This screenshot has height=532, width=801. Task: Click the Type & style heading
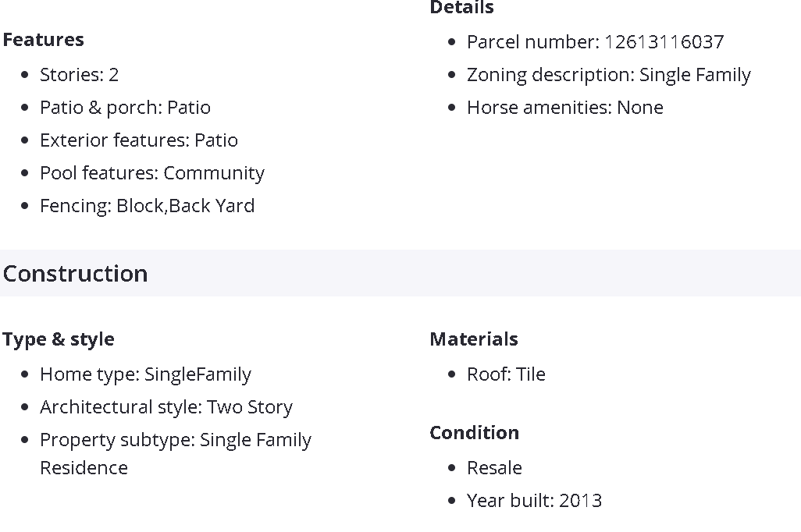59,339
